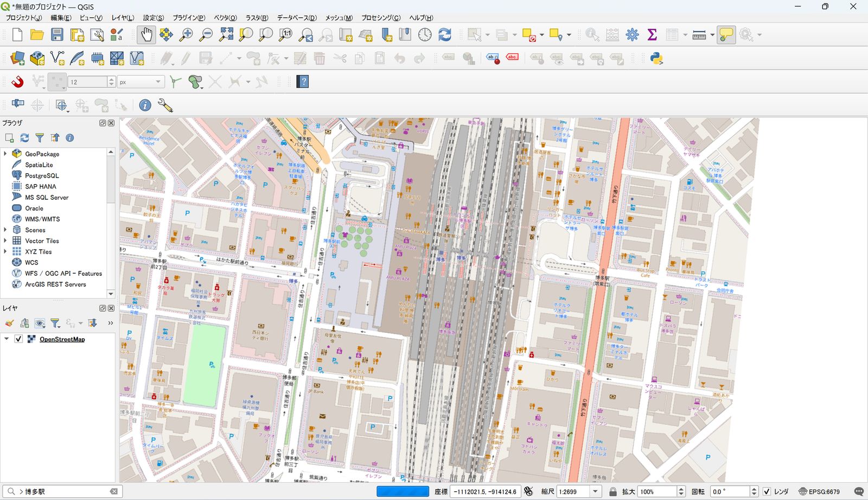Click the coordinate input field
The image size is (868, 500).
click(x=486, y=491)
